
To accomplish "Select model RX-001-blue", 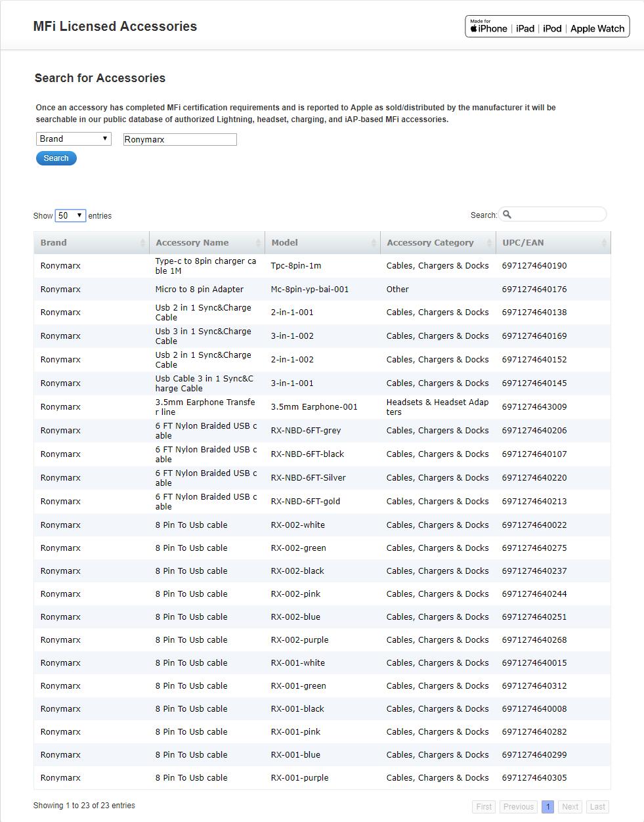I will (295, 755).
